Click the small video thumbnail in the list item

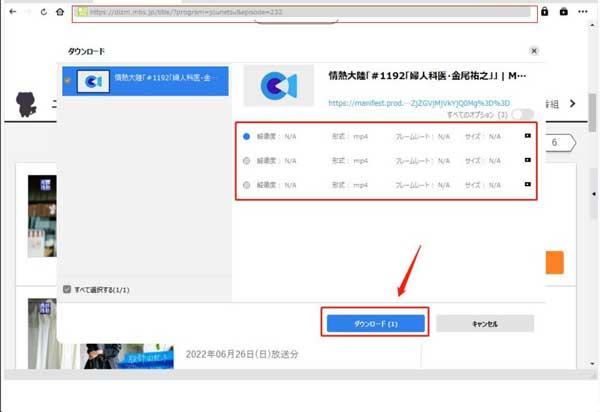93,81
